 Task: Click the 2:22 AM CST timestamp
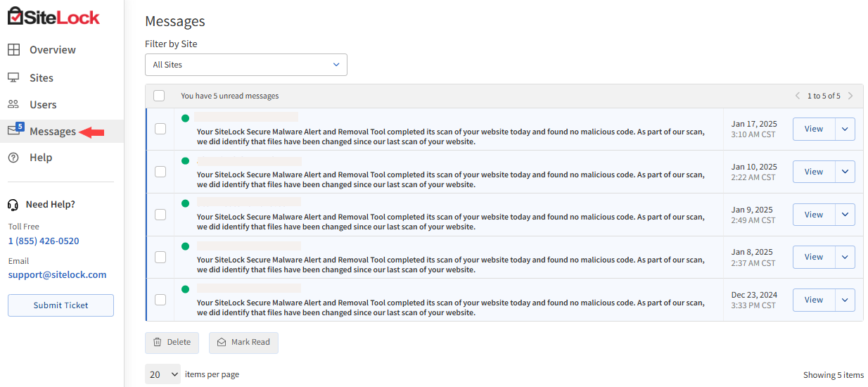[753, 177]
